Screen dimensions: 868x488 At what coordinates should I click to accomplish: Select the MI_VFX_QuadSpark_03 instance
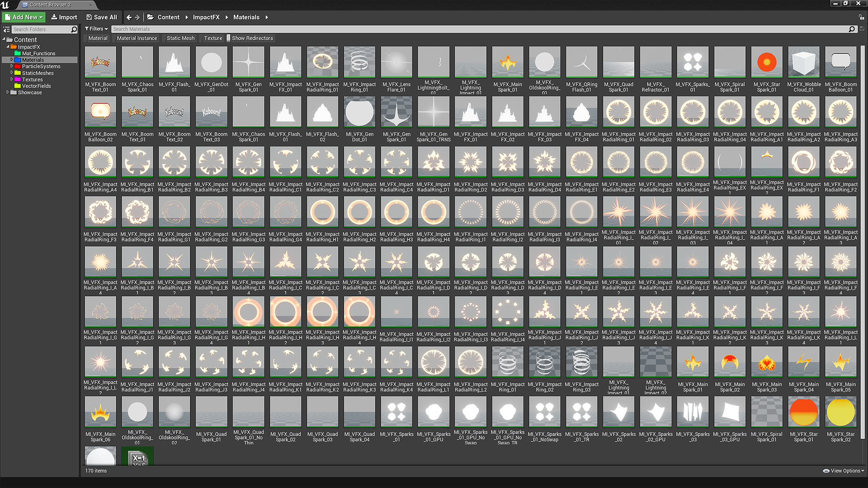[322, 419]
